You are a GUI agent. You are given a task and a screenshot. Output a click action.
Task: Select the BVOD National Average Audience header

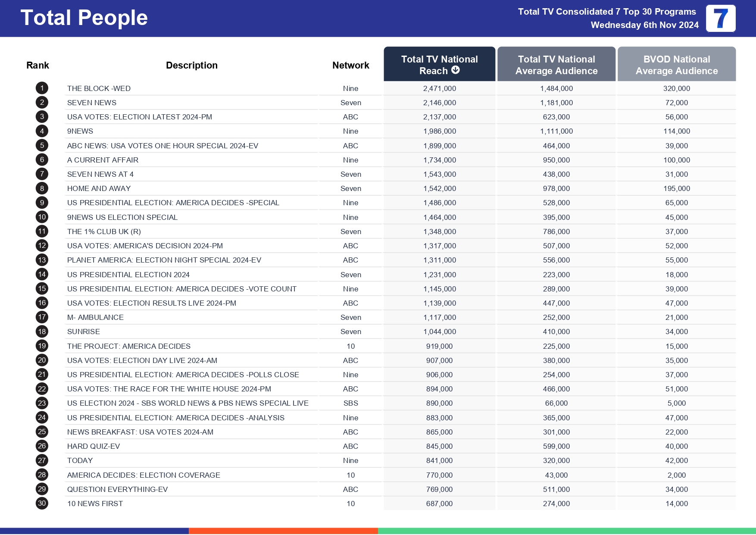[676, 65]
